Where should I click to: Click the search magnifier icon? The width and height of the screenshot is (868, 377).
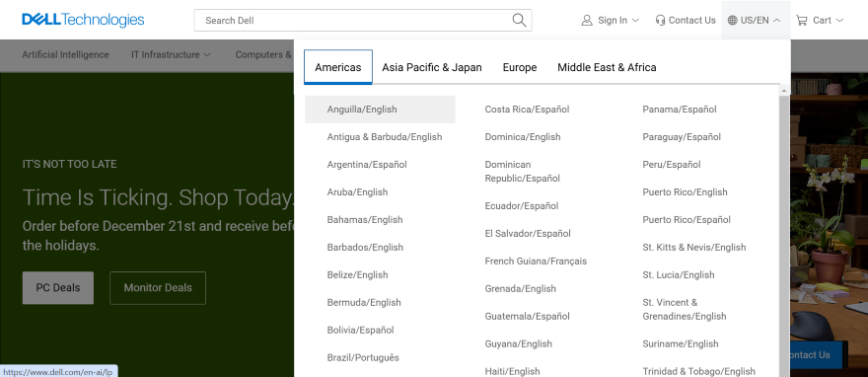519,20
